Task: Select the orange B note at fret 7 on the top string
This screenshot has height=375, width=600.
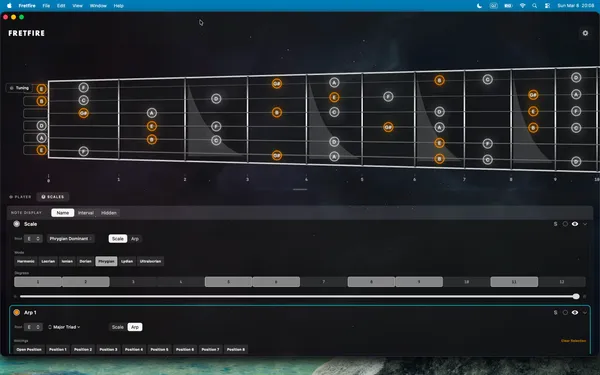Action: [439, 80]
